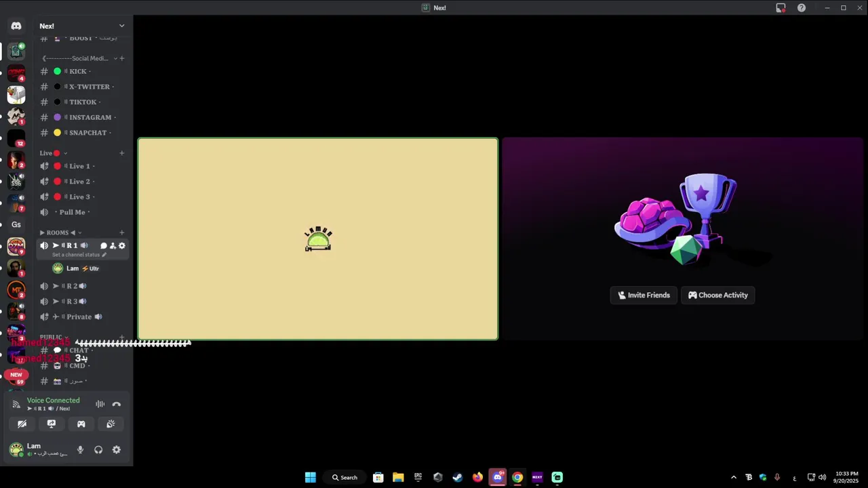This screenshot has width=868, height=488.
Task: Open Windows taskbar Search box
Action: tap(344, 477)
